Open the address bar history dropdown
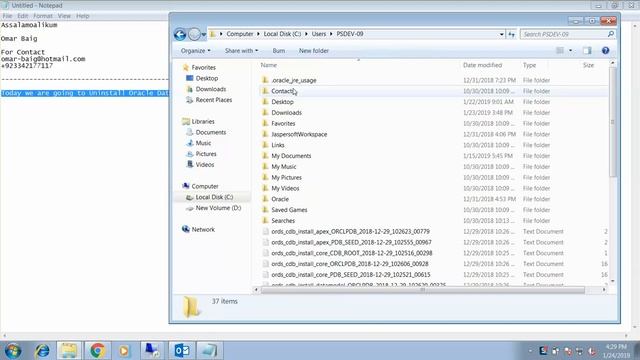 pyautogui.click(x=502, y=34)
